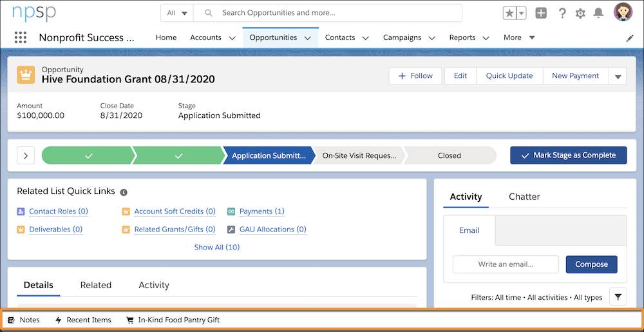Open the help question mark icon
The width and height of the screenshot is (644, 332).
click(x=562, y=13)
